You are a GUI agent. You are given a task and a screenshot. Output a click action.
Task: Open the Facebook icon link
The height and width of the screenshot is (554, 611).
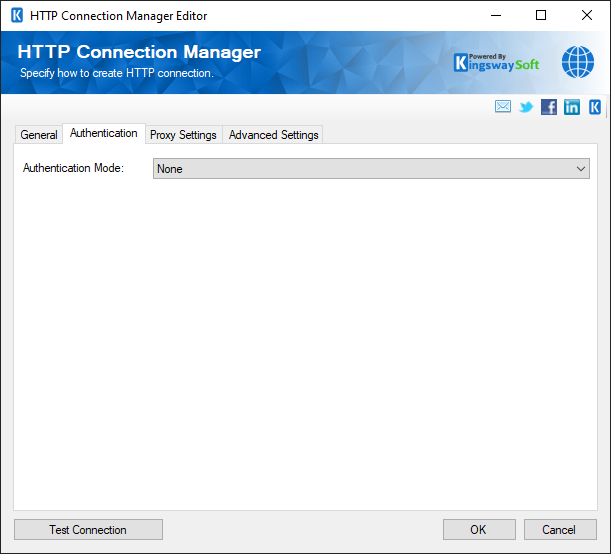click(x=549, y=107)
